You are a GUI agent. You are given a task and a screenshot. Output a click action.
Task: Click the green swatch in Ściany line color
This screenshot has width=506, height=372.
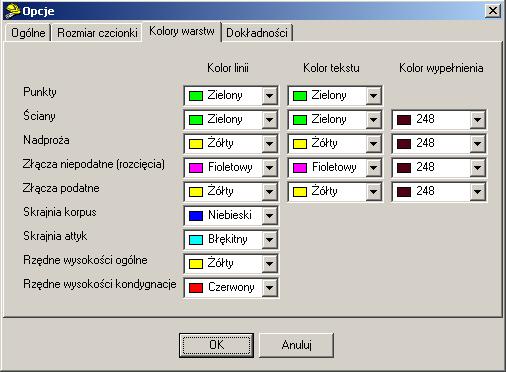[196, 120]
